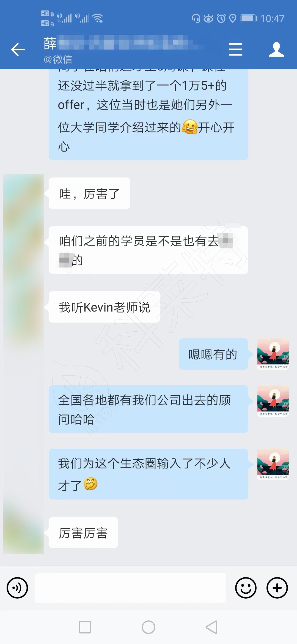This screenshot has height=644, width=297.
Task: Switch to voice input mode
Action: (17, 588)
